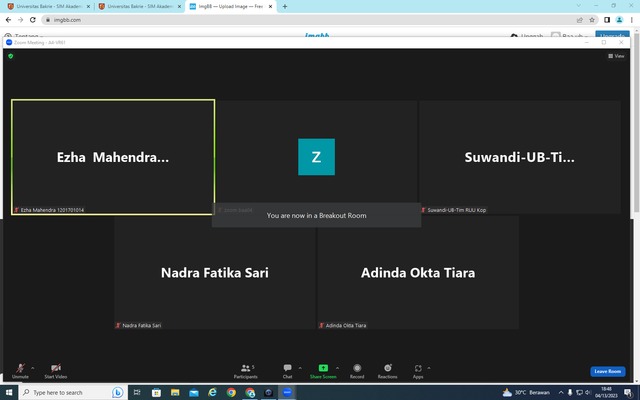The width and height of the screenshot is (640, 400).
Task: Open Bing chat icon in search box
Action: [118, 392]
